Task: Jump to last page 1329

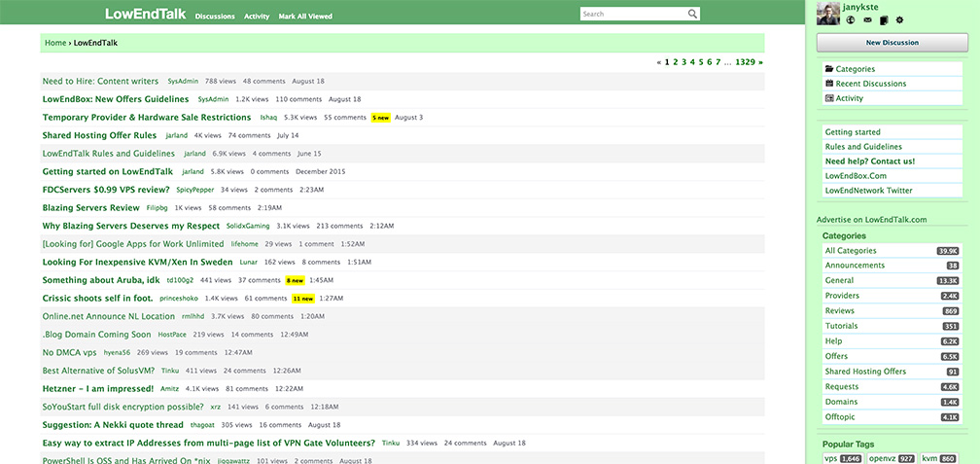Action: coord(745,62)
